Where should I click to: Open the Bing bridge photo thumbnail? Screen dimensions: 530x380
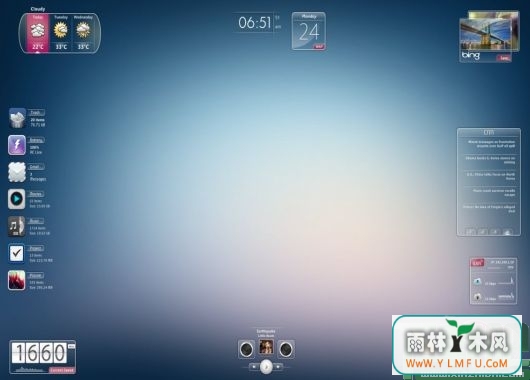[x=485, y=35]
